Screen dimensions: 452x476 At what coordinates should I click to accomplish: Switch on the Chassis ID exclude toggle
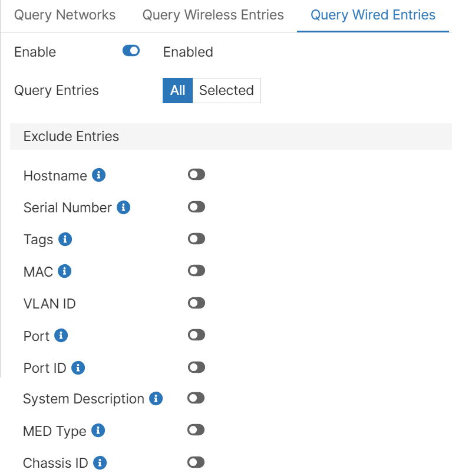coord(196,462)
